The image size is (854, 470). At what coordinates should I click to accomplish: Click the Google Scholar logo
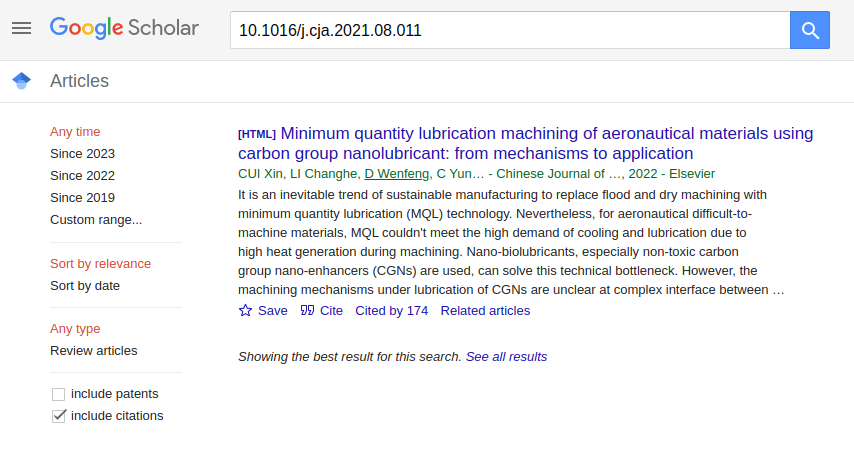124,28
